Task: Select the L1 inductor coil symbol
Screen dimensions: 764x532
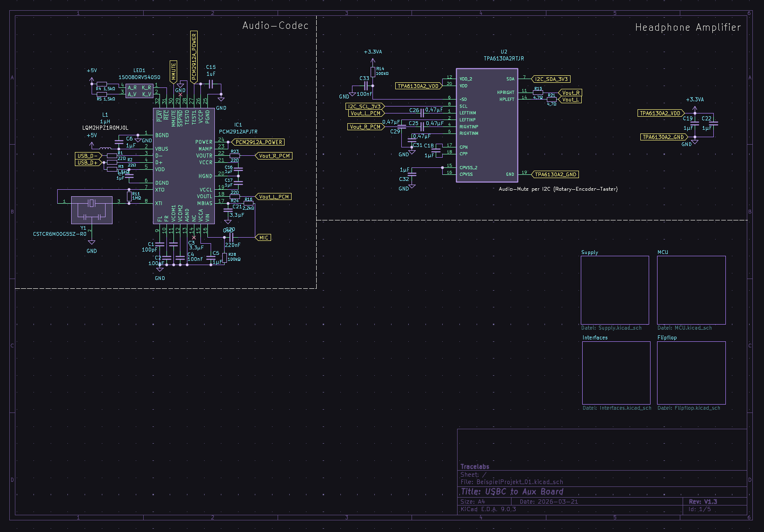Action: pyautogui.click(x=106, y=149)
